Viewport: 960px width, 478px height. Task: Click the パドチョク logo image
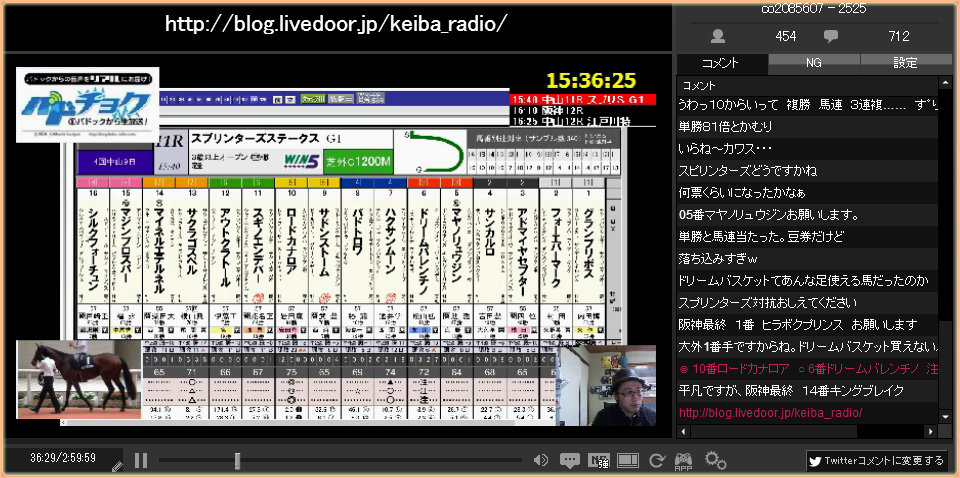pyautogui.click(x=87, y=105)
